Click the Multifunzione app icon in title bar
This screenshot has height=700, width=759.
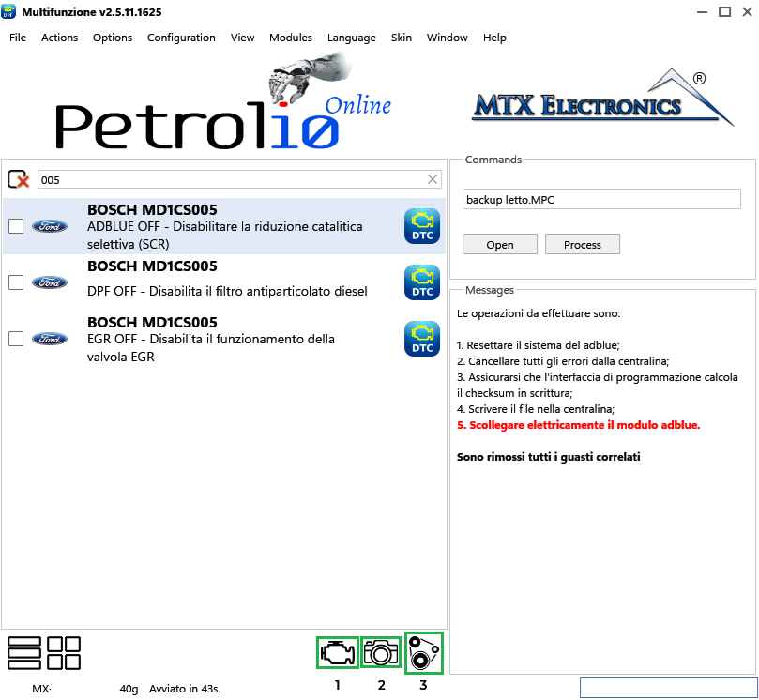click(x=8, y=11)
